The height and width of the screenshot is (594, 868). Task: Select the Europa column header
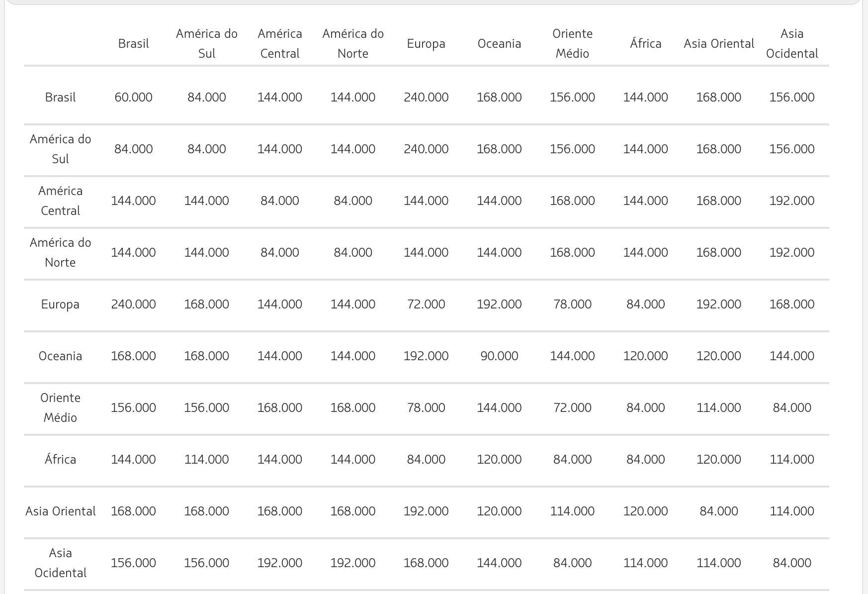(426, 44)
